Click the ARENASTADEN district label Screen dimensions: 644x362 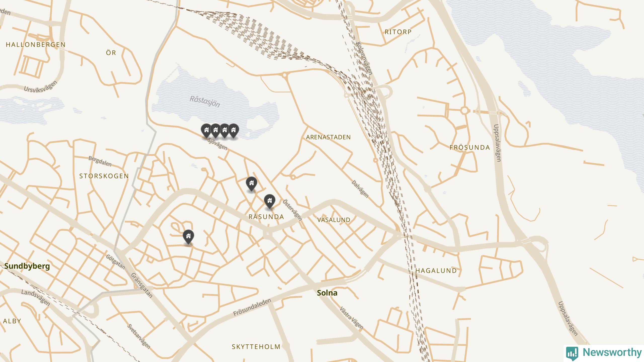click(328, 137)
